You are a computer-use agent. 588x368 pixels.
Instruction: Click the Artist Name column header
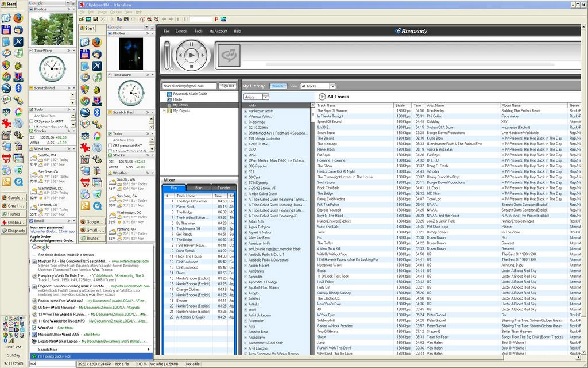pos(463,106)
